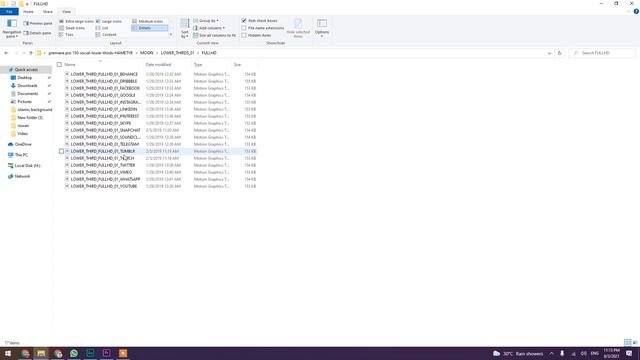Select LOWER_THIRD_FULLHD_01_SKYPE file

[x=101, y=123]
